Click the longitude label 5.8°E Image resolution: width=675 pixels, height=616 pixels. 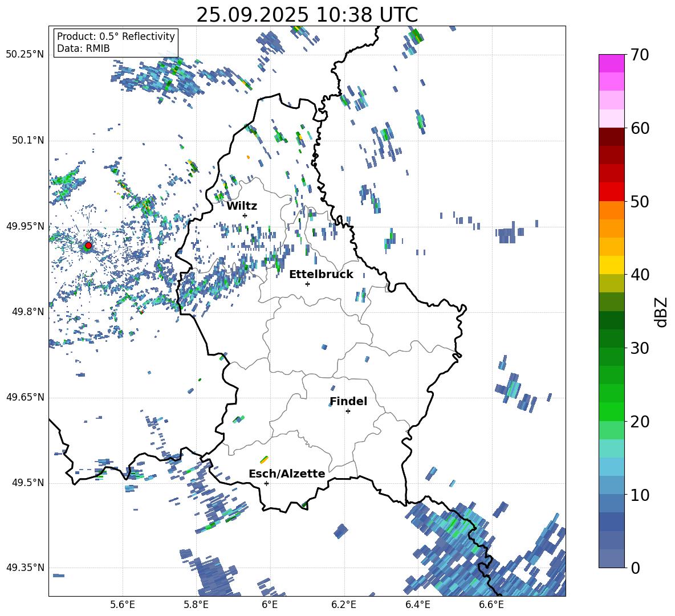196,605
